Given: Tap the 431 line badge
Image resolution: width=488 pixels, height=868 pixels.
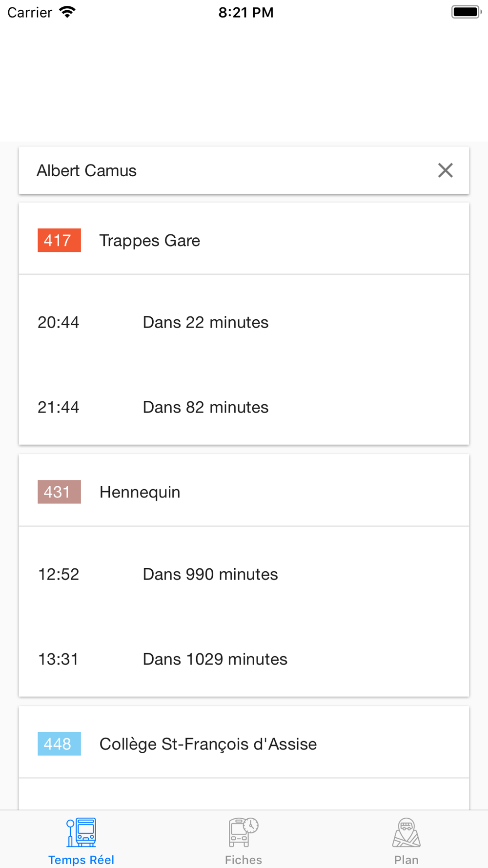Looking at the screenshot, I should [x=59, y=492].
